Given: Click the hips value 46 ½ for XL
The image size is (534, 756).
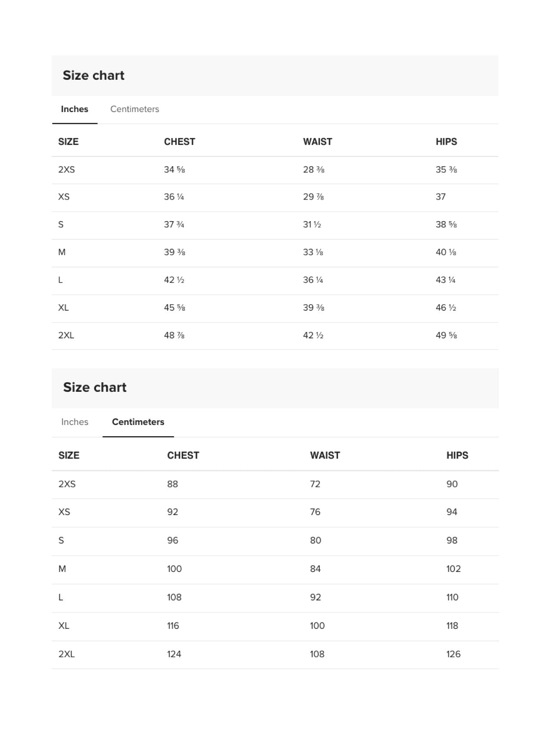Looking at the screenshot, I should [446, 308].
